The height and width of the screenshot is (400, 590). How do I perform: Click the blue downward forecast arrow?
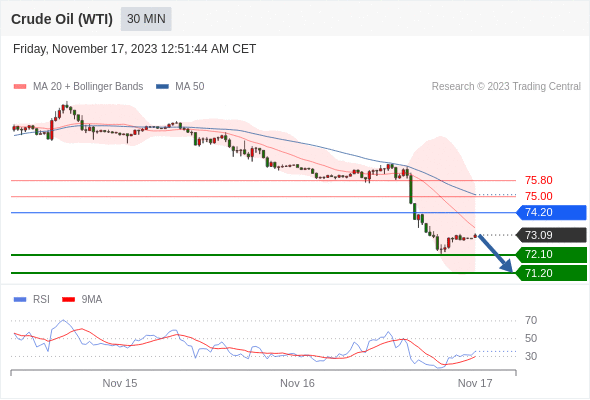tap(496, 253)
